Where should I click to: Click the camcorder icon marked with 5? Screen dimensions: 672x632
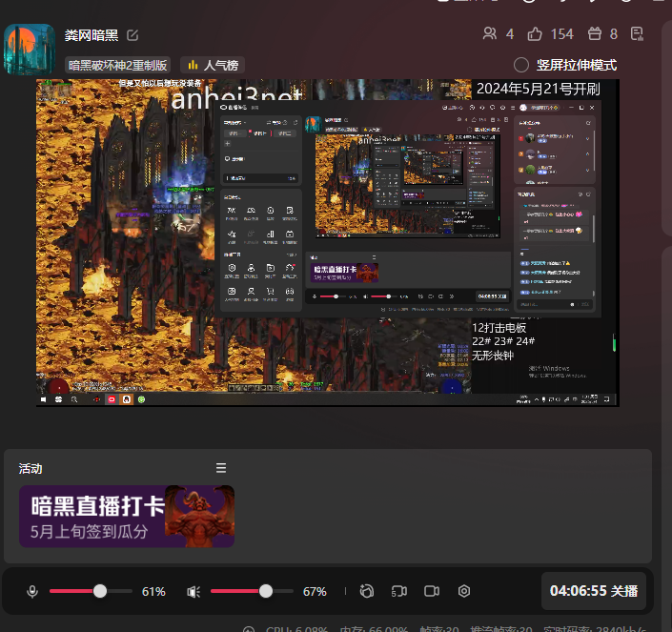[399, 591]
